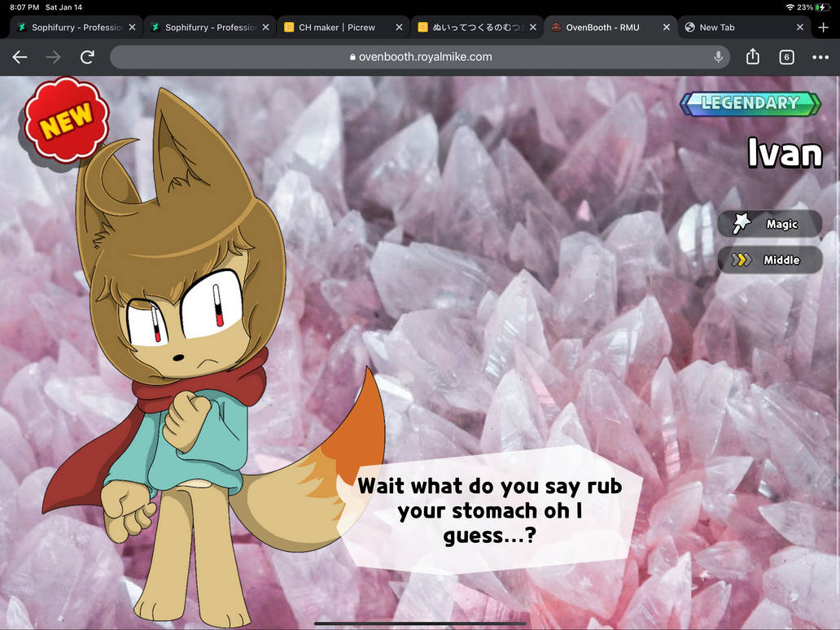Screen dimensions: 840x630
Task: Select the OvenBooth - RMU tab
Action: [610, 28]
